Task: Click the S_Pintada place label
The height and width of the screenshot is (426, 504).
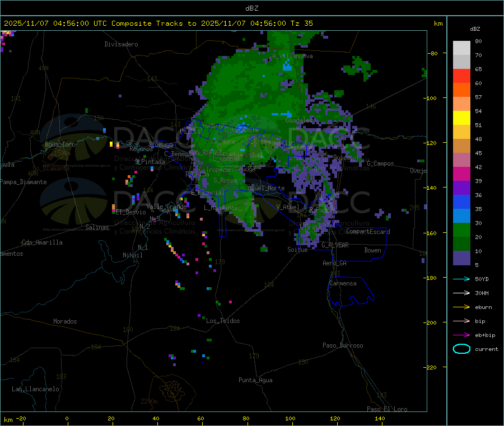Action: 150,162
